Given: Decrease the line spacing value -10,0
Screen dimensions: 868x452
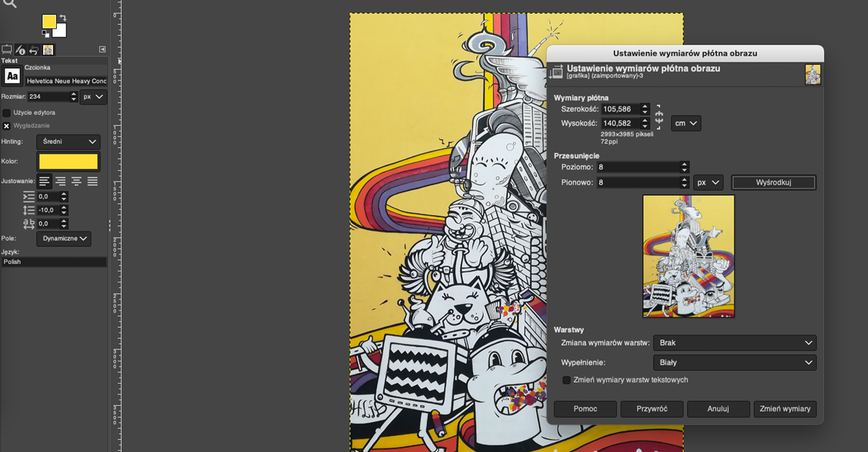Looking at the screenshot, I should click(64, 213).
